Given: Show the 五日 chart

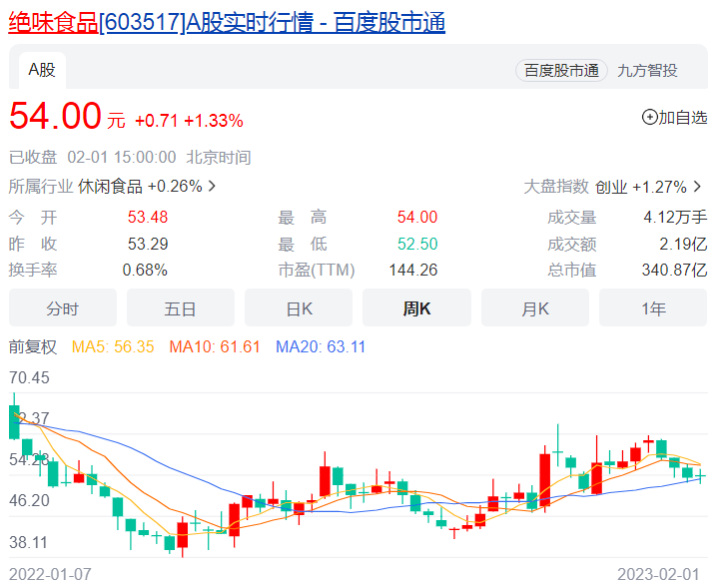Looking at the screenshot, I should tap(181, 308).
